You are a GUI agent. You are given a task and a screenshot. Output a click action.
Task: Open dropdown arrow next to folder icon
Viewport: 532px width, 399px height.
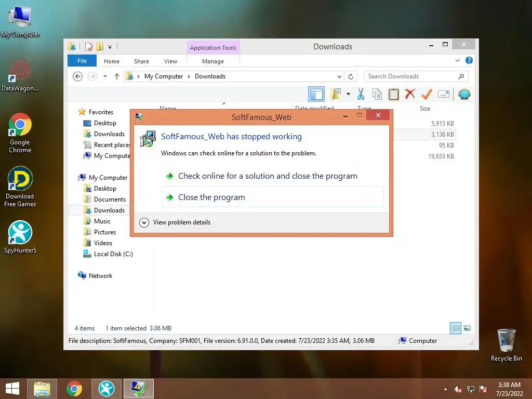pos(348,94)
